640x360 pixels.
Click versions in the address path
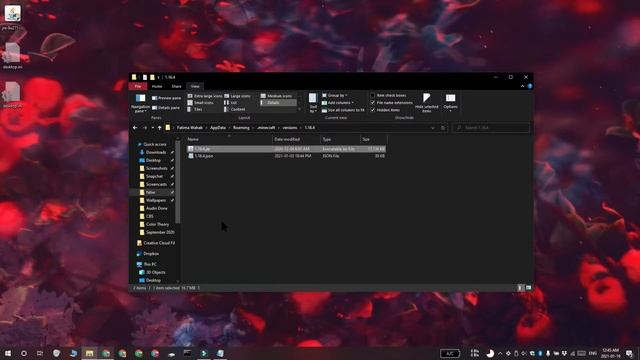click(290, 128)
